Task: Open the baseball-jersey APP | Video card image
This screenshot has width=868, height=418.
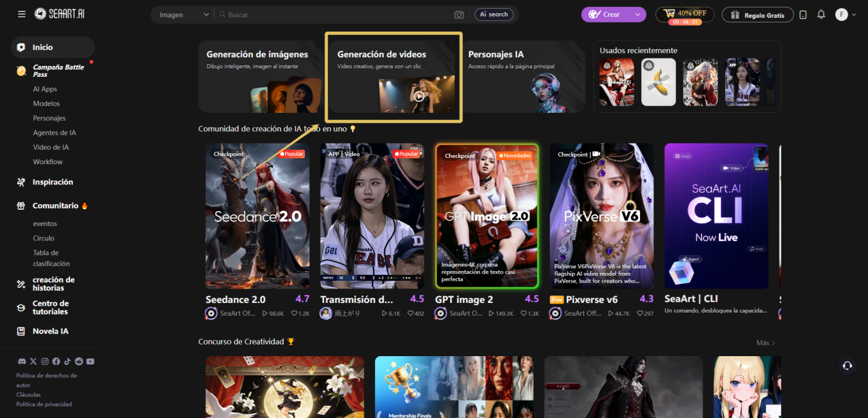Action: coord(372,216)
